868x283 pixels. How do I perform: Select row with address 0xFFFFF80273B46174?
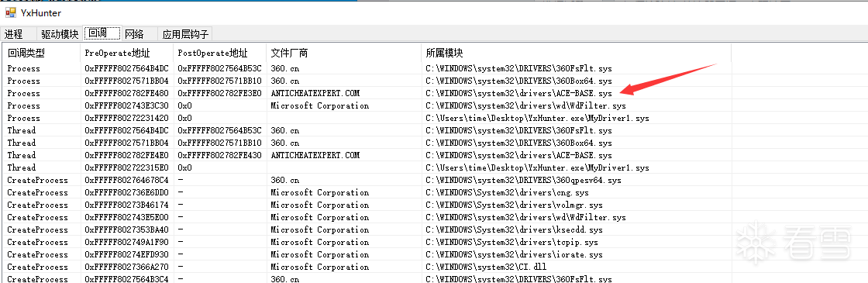tap(367, 205)
